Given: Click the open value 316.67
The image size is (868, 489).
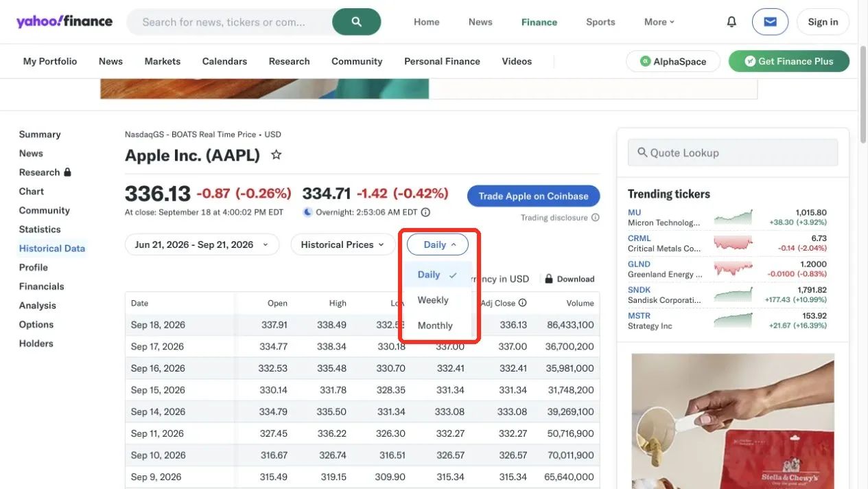Looking at the screenshot, I should 273,455.
